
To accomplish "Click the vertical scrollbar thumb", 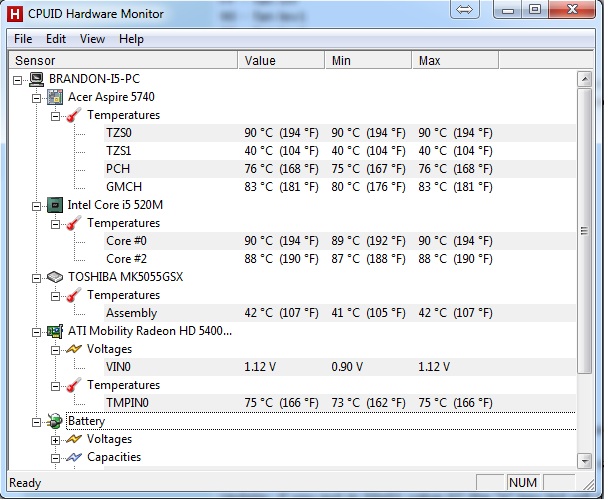I will [584, 231].
